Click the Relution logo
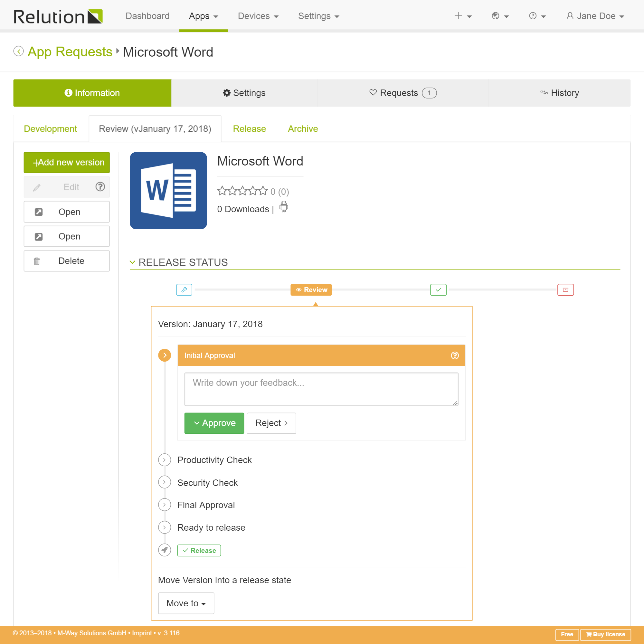This screenshot has width=644, height=644. (x=58, y=16)
